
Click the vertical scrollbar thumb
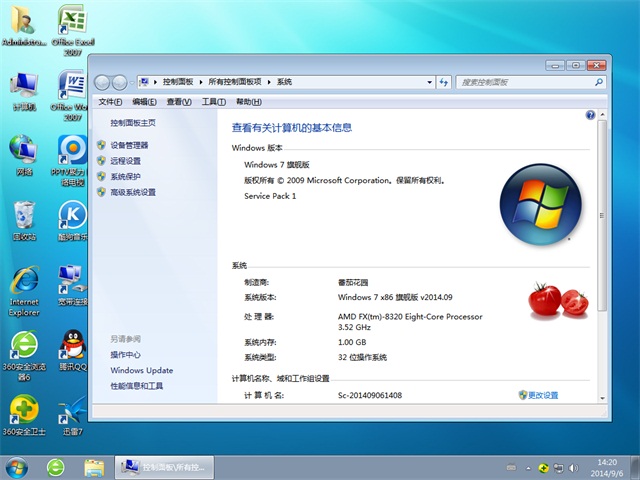tap(602, 216)
